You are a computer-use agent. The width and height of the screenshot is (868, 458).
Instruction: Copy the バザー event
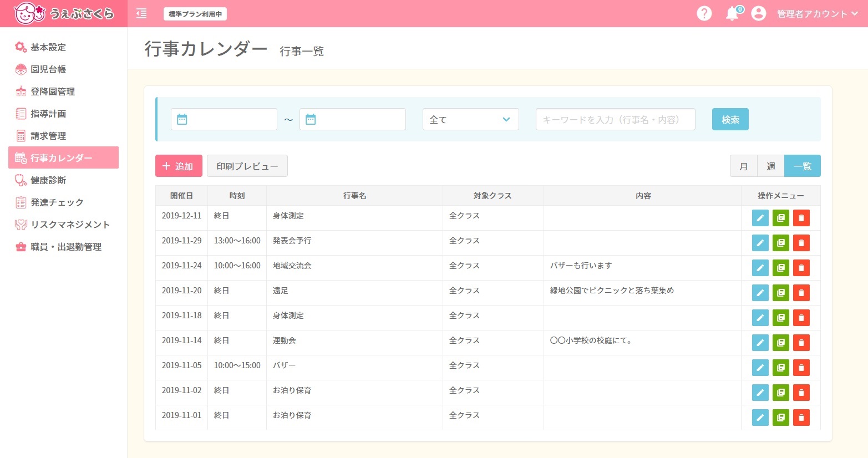[x=781, y=368]
